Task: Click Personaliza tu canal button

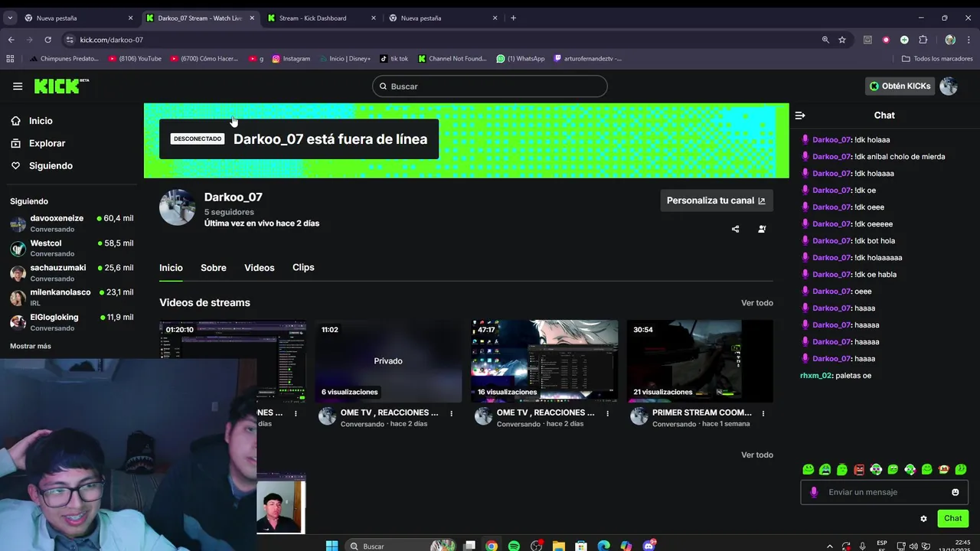Action: point(717,201)
